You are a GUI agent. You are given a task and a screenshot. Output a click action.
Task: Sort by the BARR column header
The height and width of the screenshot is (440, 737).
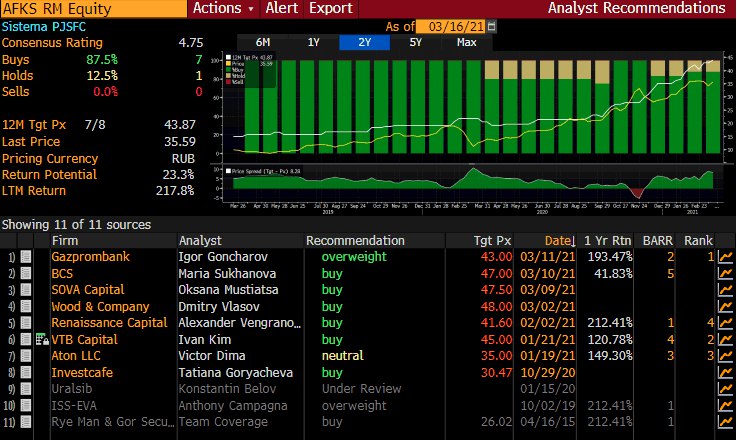655,241
